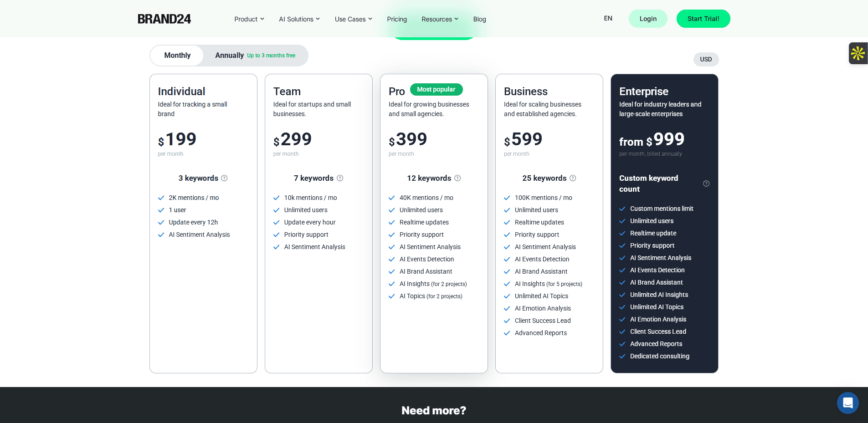Open the Resources menu
Image resolution: width=868 pixels, height=423 pixels.
pos(440,19)
